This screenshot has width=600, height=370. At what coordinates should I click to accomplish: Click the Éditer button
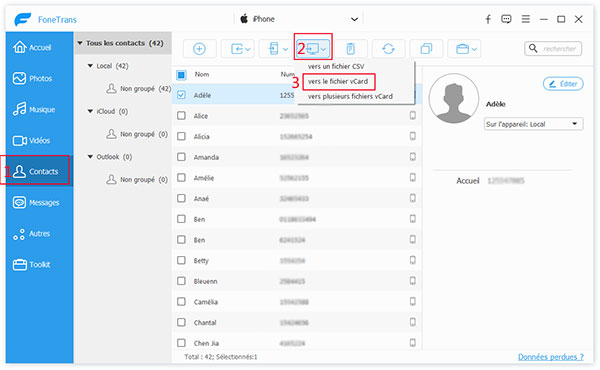(x=563, y=84)
